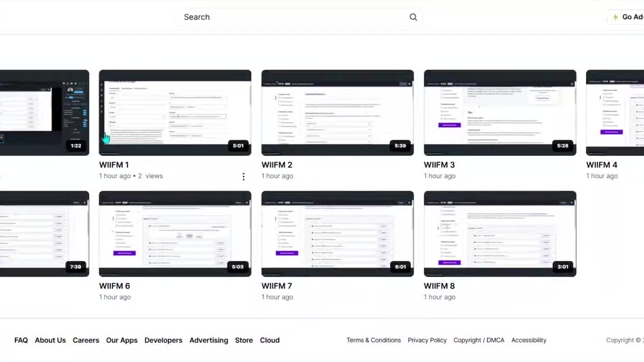Click the 6:01 duration badge
The height and width of the screenshot is (362, 644).
tap(400, 267)
